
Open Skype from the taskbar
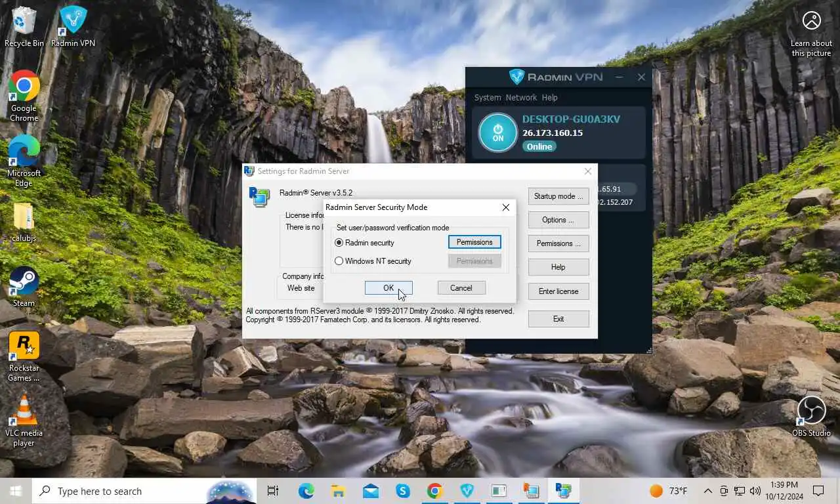(x=402, y=491)
